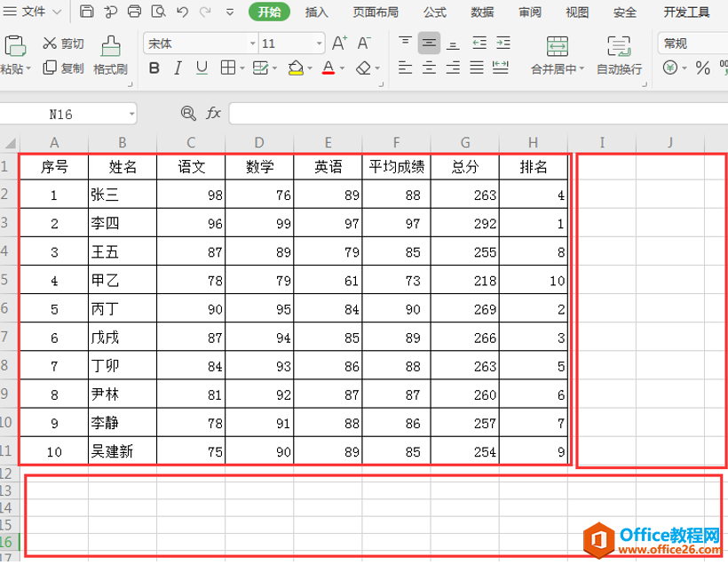Decrease font size with A- icon
This screenshot has height=565, width=728.
[365, 44]
